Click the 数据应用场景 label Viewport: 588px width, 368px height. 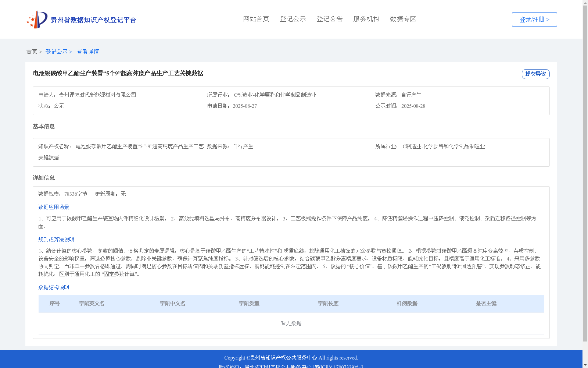click(54, 207)
